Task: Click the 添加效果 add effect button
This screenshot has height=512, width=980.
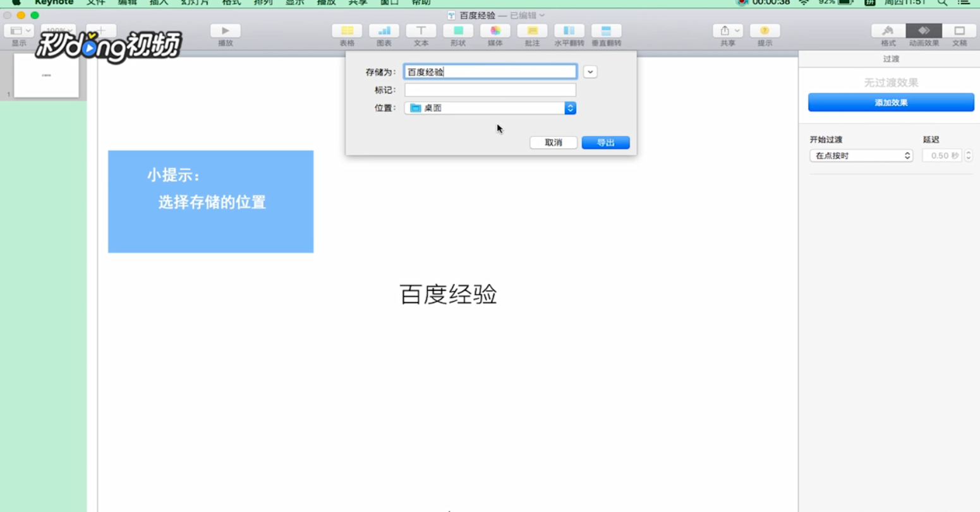Action: pyautogui.click(x=891, y=102)
